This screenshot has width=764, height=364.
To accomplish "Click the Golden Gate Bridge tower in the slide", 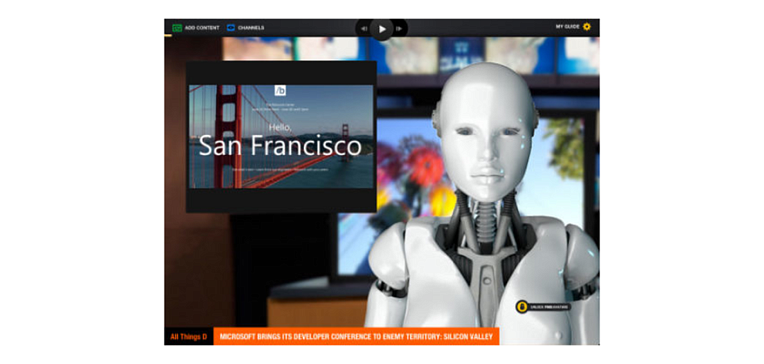I will coord(229,136).
